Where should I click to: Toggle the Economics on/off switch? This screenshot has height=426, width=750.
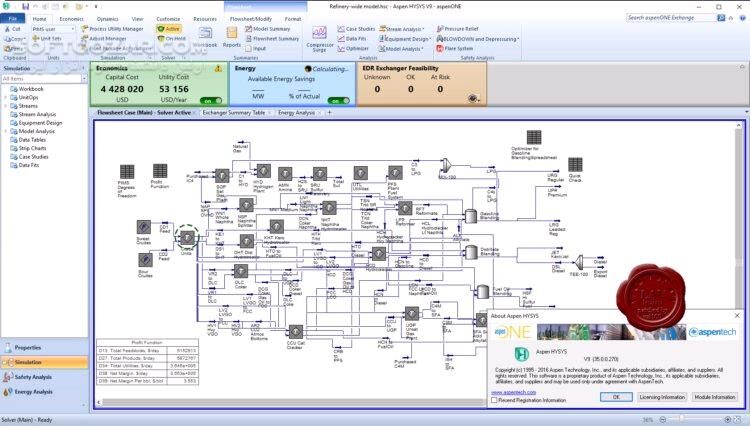(x=212, y=100)
